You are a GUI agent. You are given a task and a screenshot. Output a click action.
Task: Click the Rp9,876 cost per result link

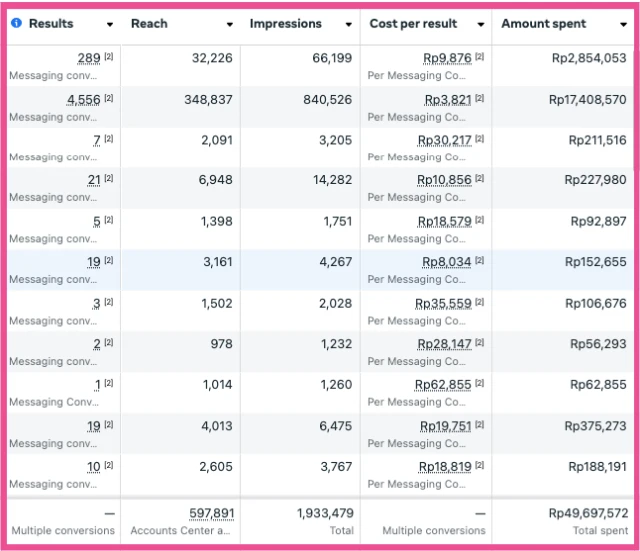pos(447,58)
